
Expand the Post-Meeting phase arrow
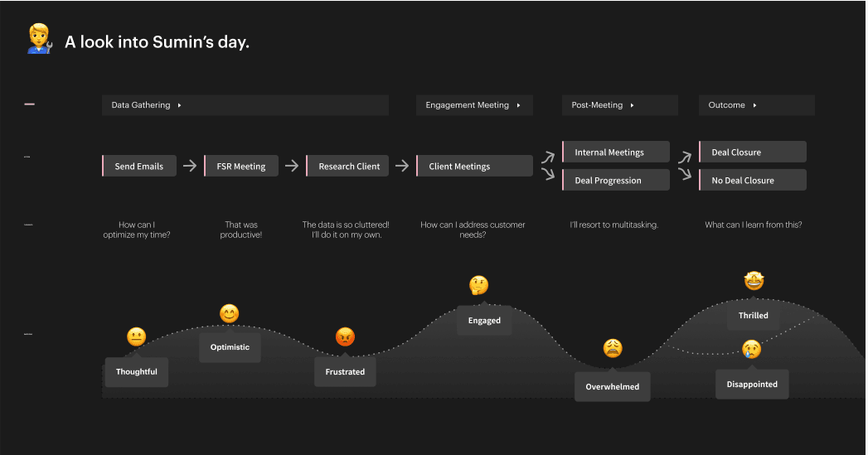pyautogui.click(x=632, y=105)
